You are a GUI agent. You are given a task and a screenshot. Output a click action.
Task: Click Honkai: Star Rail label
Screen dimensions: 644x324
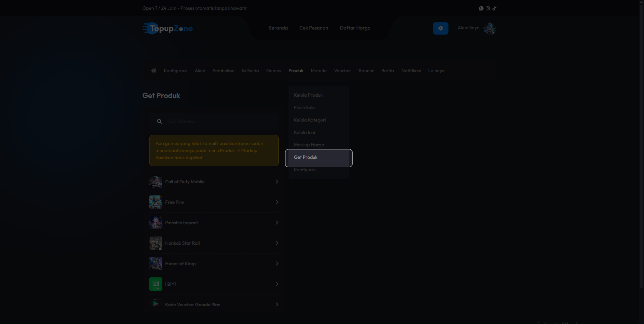pos(182,243)
